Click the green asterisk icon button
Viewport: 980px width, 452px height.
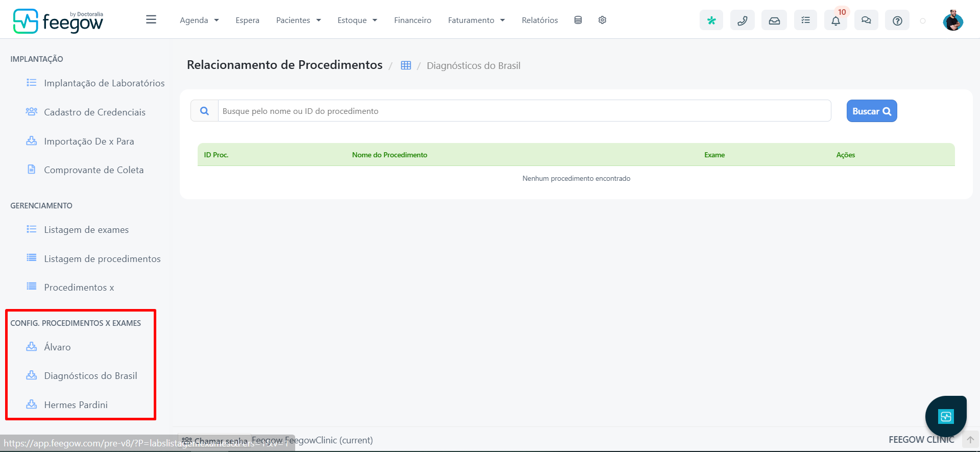(711, 20)
